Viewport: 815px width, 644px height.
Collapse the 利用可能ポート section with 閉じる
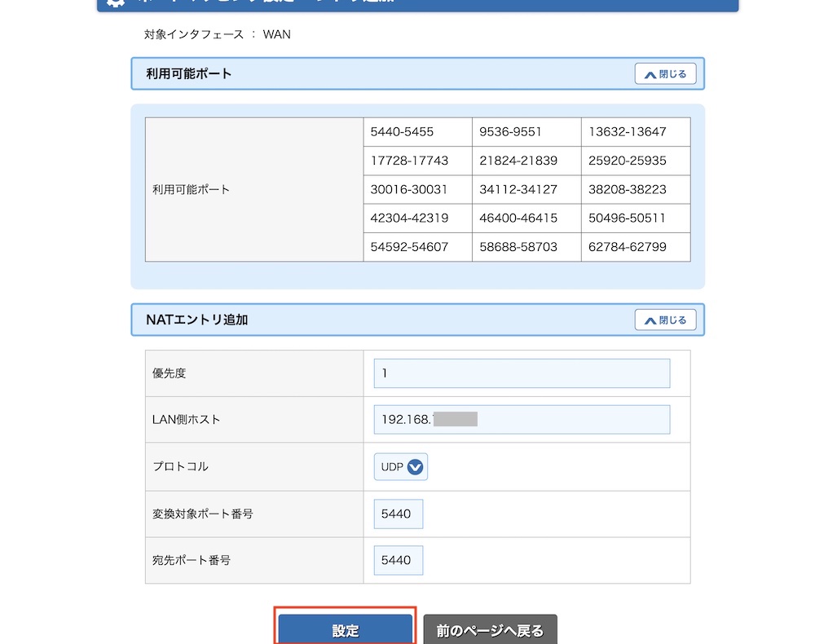click(x=665, y=74)
